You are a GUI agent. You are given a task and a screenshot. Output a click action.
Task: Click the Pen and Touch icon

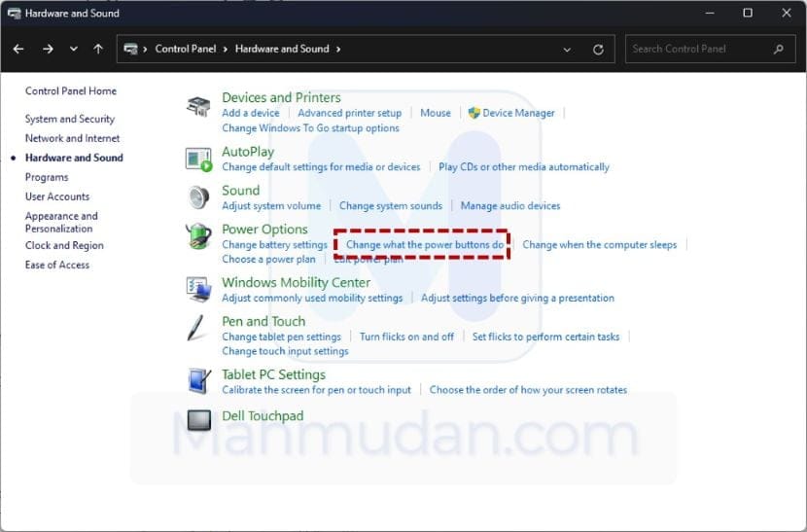(198, 328)
